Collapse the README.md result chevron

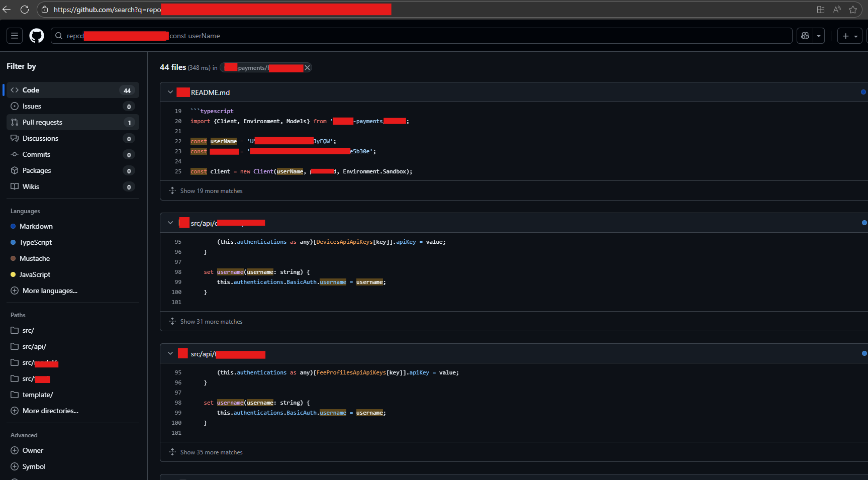point(170,92)
